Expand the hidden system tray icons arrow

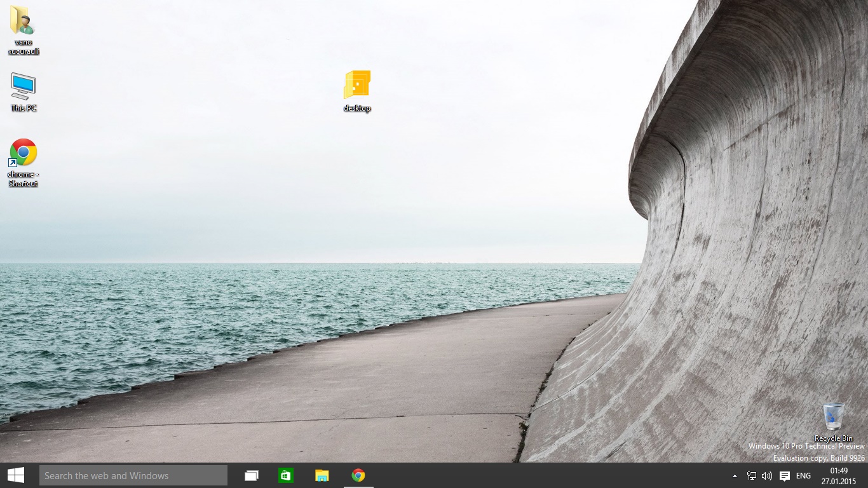(x=735, y=476)
